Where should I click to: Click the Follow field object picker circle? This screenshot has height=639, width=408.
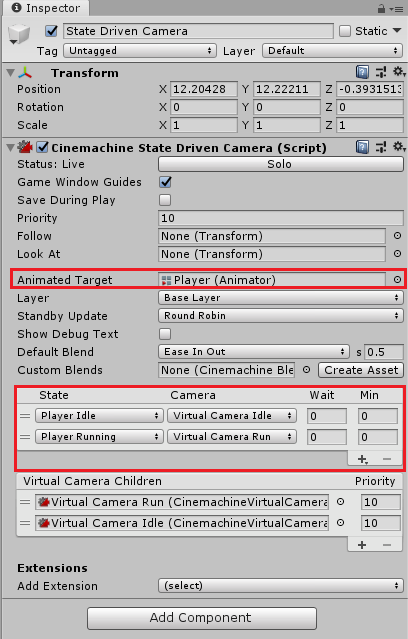tap(397, 236)
